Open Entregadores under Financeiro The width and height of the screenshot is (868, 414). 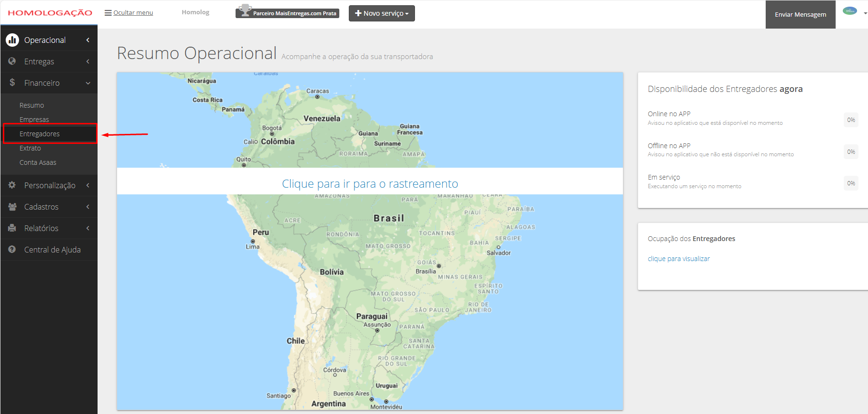[x=39, y=134]
